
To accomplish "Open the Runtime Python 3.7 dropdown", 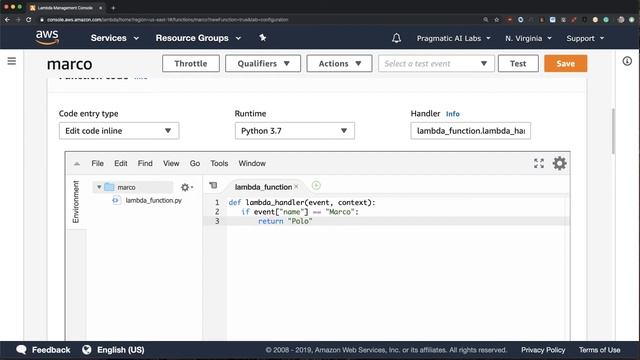I will [x=294, y=131].
